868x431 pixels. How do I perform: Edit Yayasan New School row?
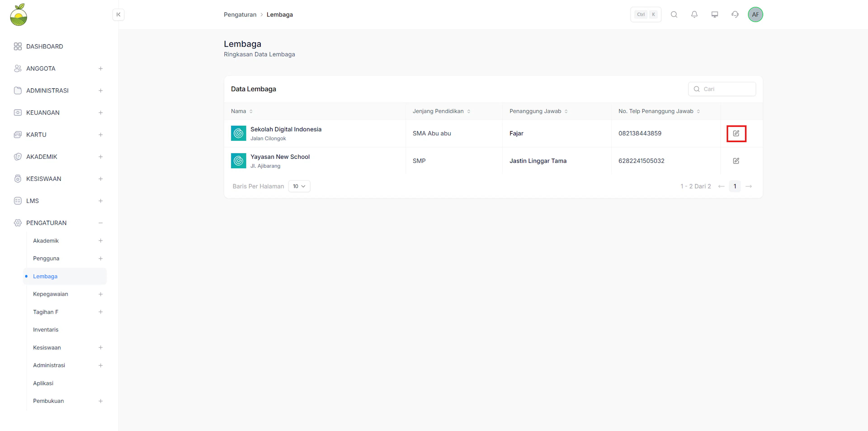click(x=736, y=161)
